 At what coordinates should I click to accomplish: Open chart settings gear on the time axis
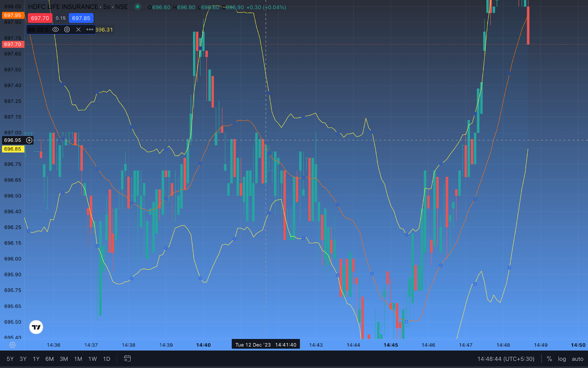click(x=12, y=345)
